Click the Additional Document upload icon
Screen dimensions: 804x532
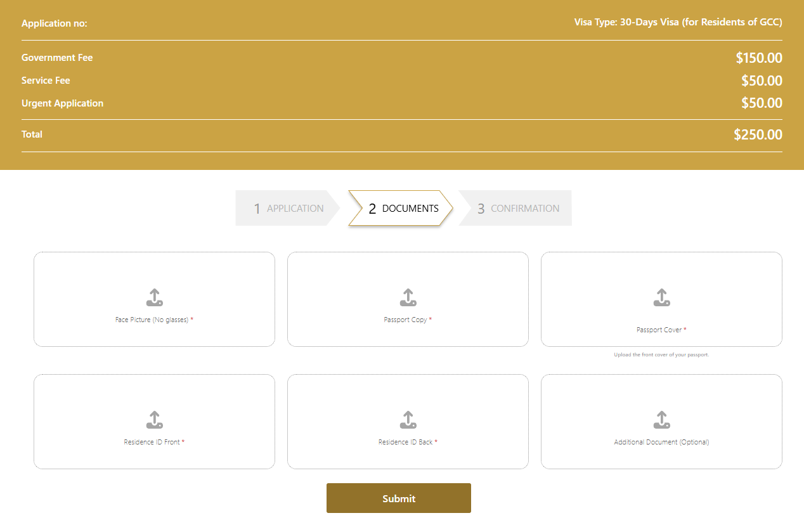(661, 420)
